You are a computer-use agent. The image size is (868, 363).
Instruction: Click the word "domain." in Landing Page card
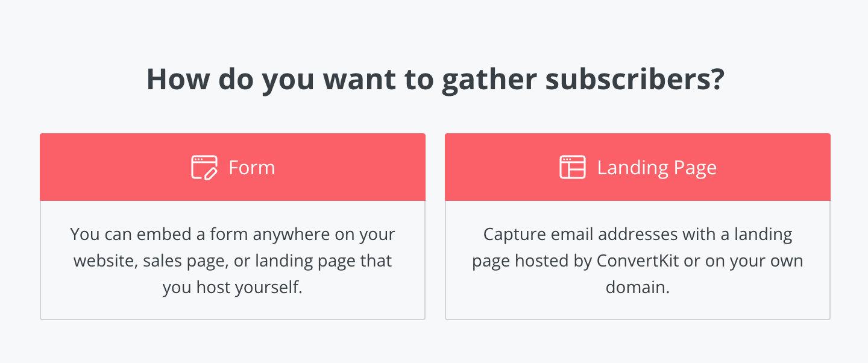(638, 287)
